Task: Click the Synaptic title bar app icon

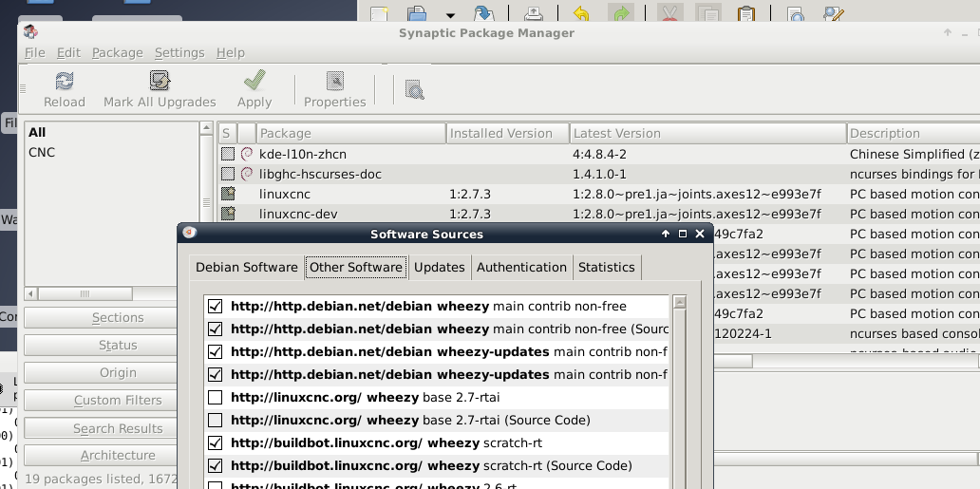Action: pos(30,32)
